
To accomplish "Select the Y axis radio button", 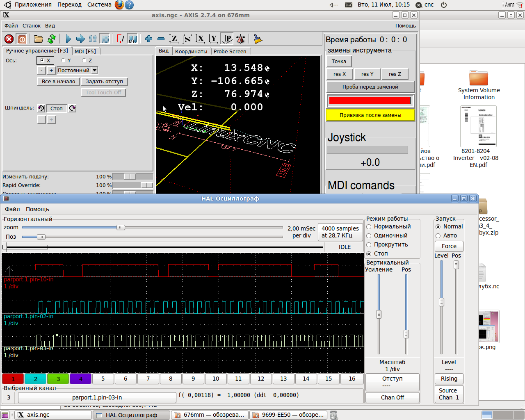I will coord(64,61).
